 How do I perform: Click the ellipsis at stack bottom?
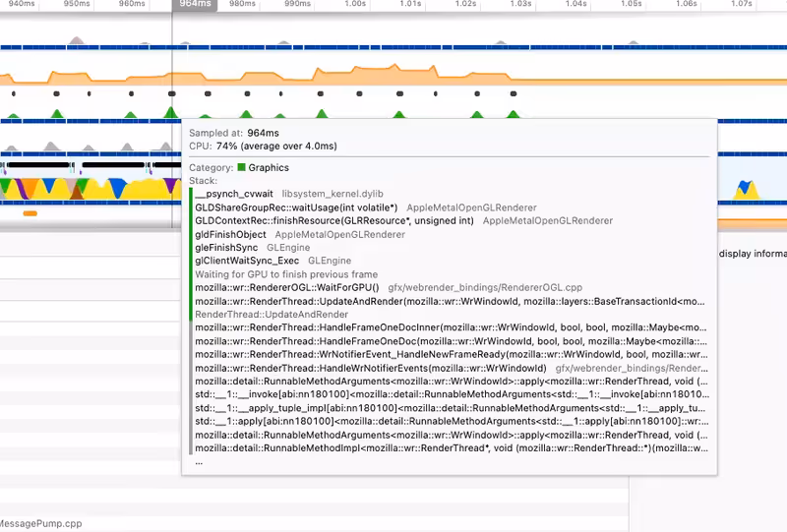tap(200, 461)
